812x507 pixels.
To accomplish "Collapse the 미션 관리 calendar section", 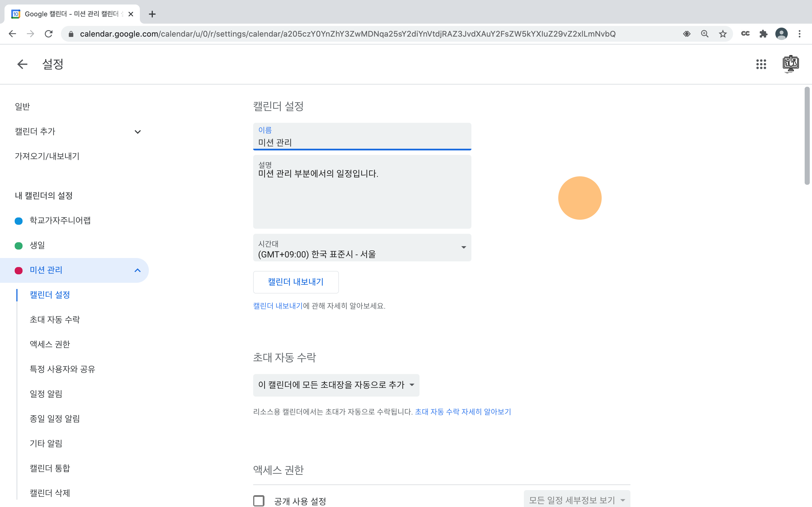I will (137, 270).
